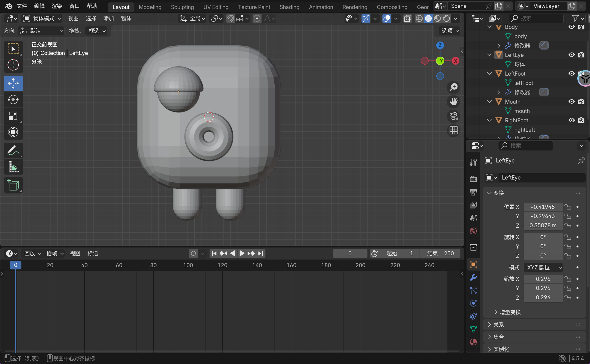Hide the Mouth collection in viewport
590x364 pixels.
tap(572, 101)
